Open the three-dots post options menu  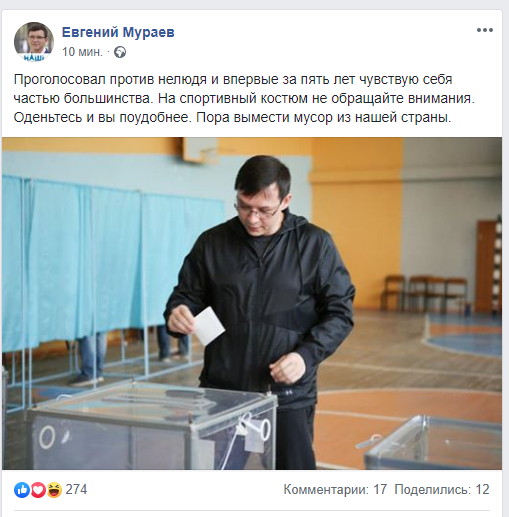[x=485, y=30]
